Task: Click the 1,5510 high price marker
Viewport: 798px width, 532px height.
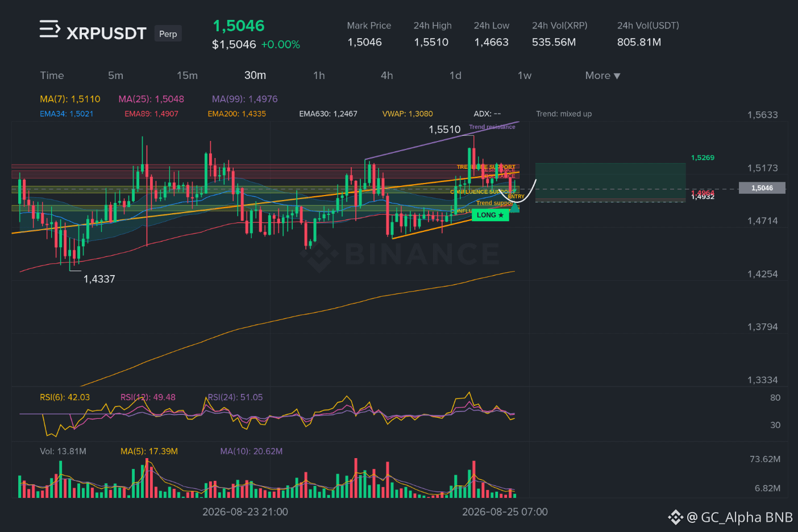Action: point(444,130)
